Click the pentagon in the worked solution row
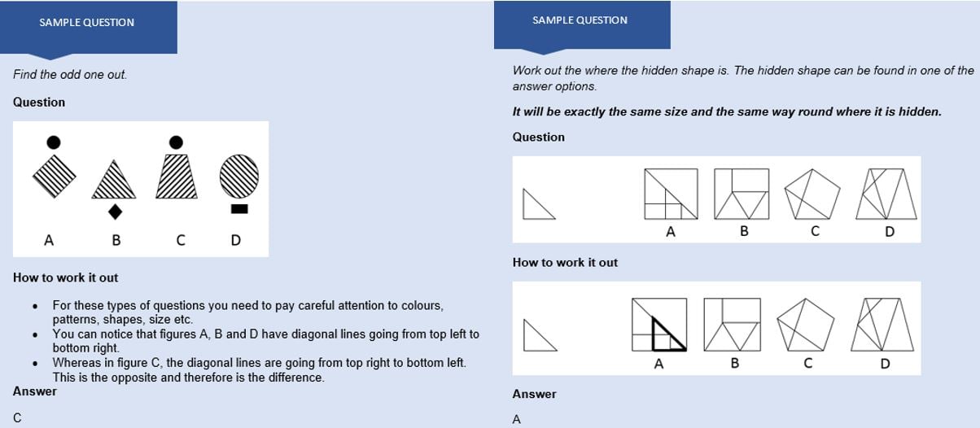 806,325
